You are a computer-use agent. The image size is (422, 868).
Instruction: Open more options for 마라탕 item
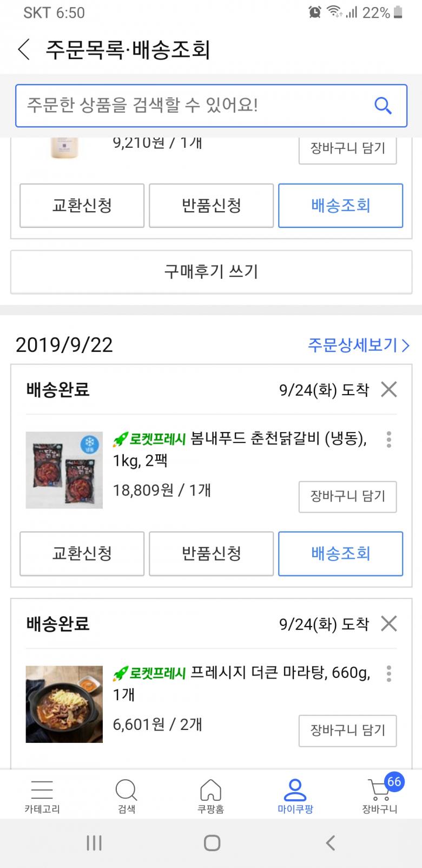(x=388, y=674)
